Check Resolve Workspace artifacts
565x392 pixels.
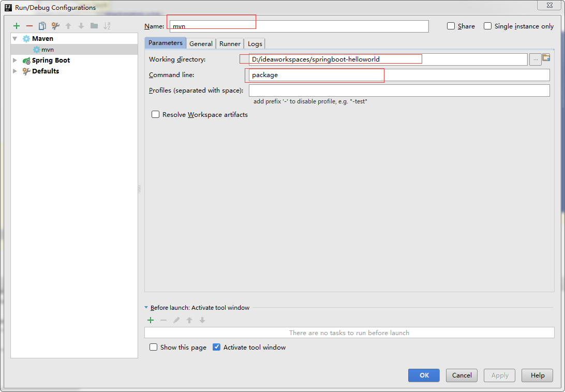pos(155,115)
